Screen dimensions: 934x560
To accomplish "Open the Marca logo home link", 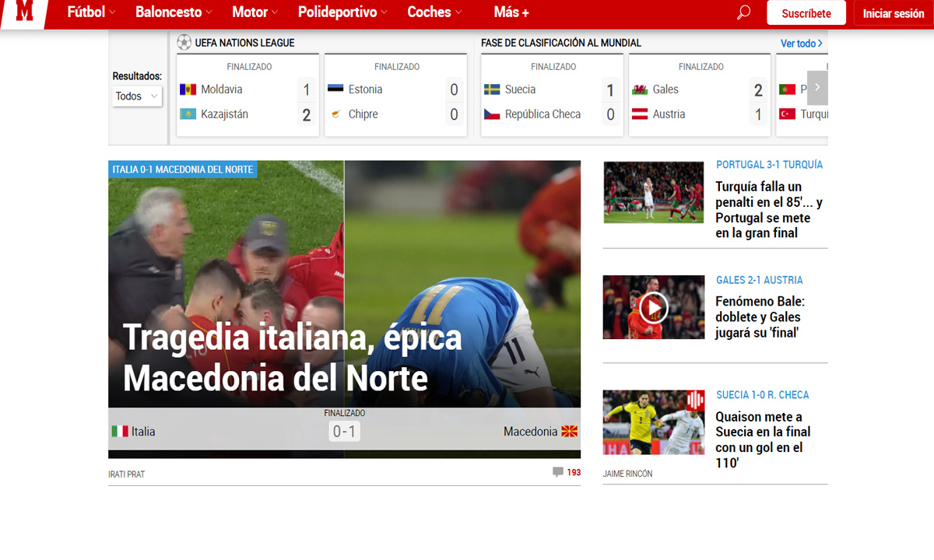I will coord(24,13).
